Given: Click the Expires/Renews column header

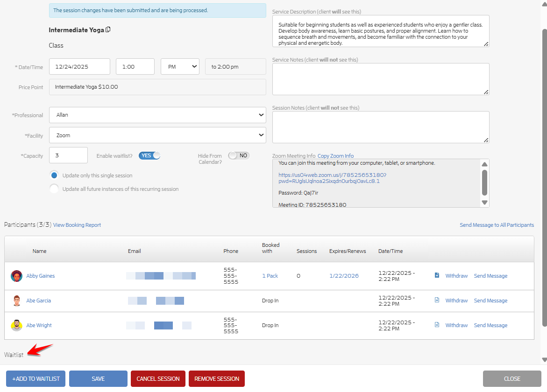Looking at the screenshot, I should 348,251.
